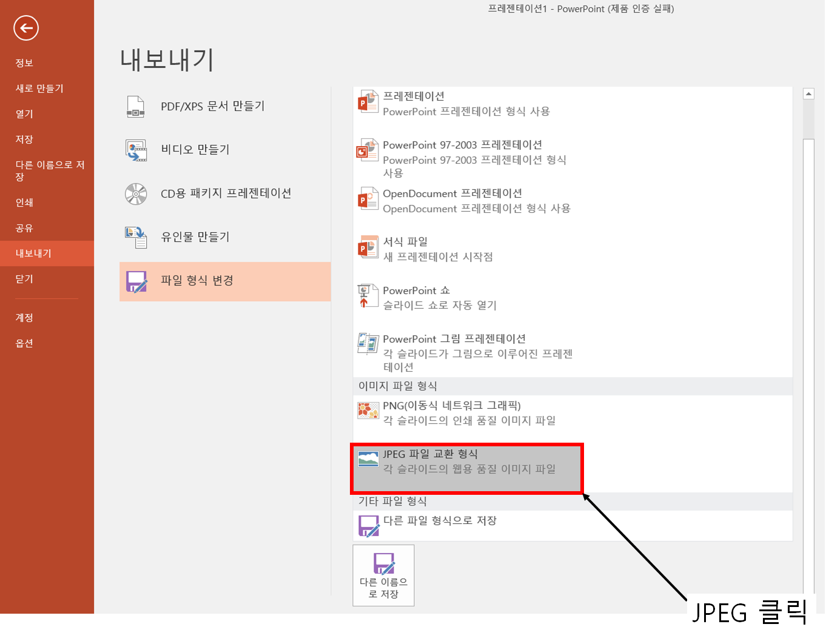The image size is (826, 644).
Task: Select 파일 형식 변경 option label
Action: click(x=197, y=281)
